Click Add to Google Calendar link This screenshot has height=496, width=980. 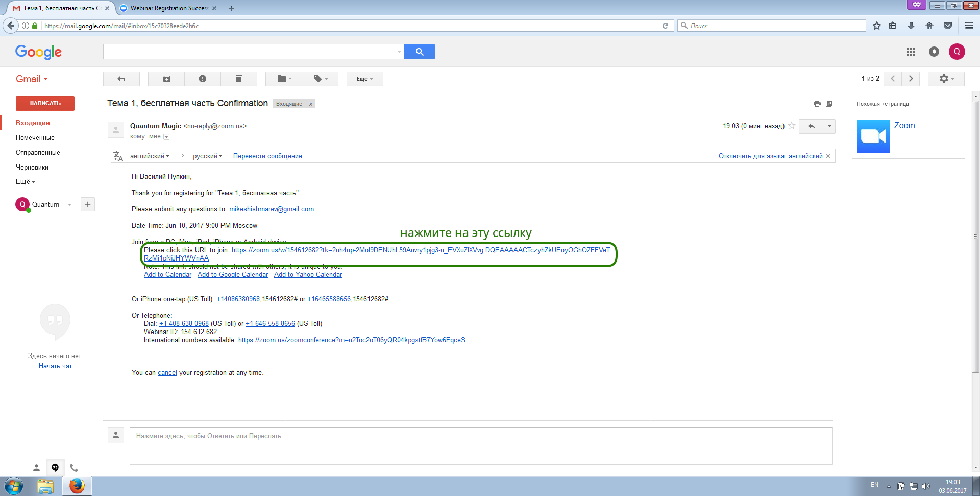click(x=233, y=275)
